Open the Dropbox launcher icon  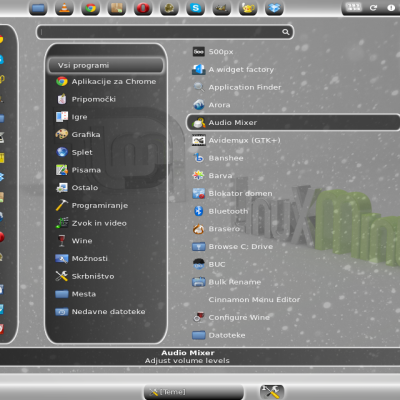[x=274, y=8]
